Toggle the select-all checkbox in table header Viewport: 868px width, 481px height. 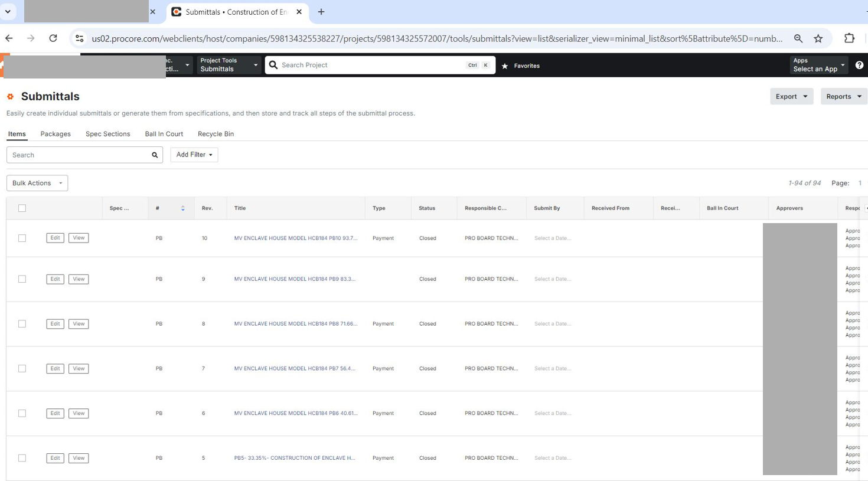tap(22, 208)
